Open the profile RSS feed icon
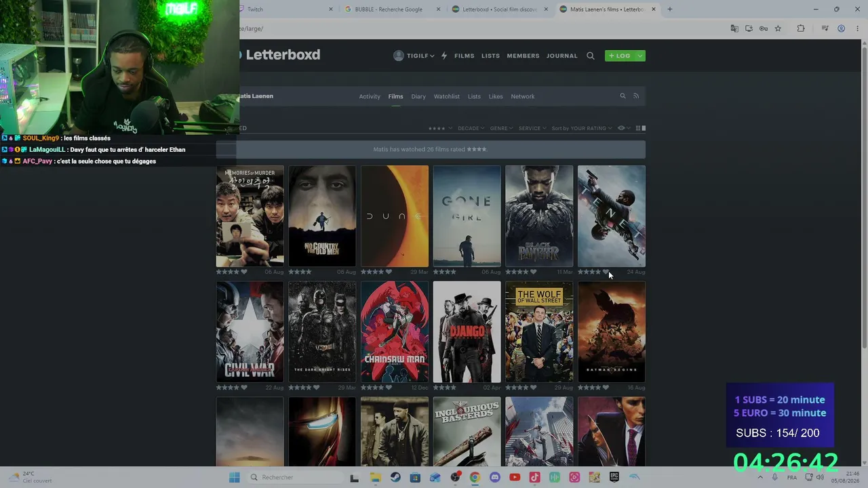The height and width of the screenshot is (488, 868). pos(636,96)
